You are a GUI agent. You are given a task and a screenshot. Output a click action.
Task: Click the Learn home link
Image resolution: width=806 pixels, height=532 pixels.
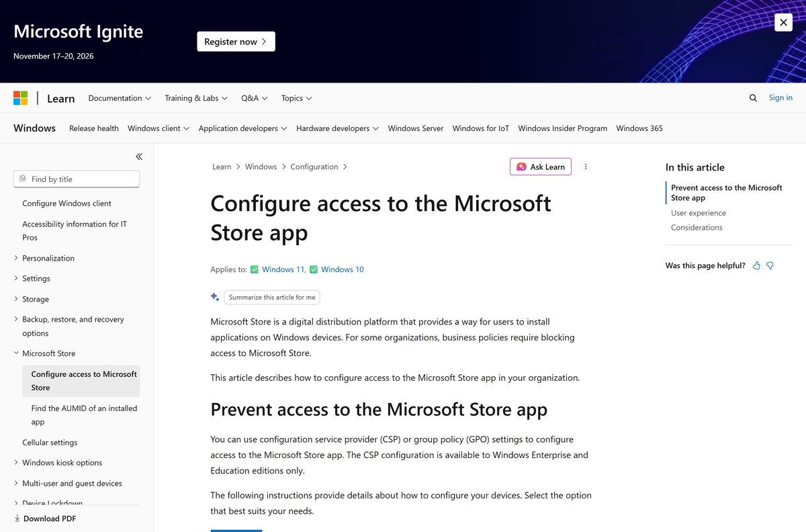[x=61, y=98]
